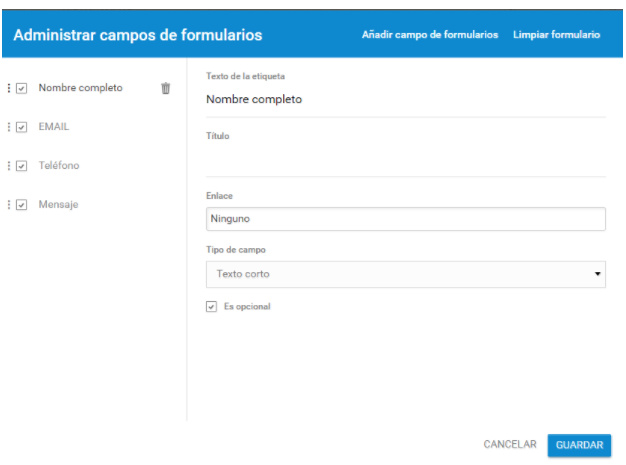Focus the Título input field
Screen dimensions: 626x465
(x=406, y=160)
